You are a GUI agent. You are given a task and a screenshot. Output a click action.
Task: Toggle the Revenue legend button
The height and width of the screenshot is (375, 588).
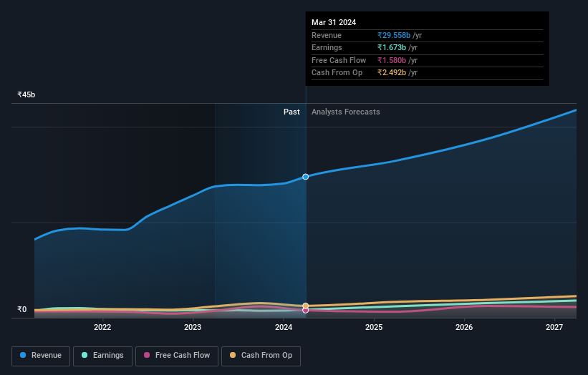tap(41, 356)
